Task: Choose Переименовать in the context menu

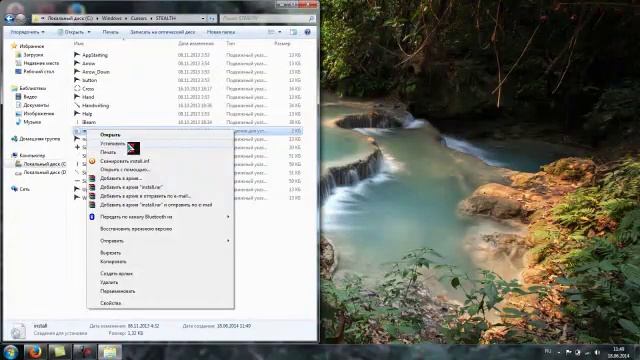Action: 118,291
